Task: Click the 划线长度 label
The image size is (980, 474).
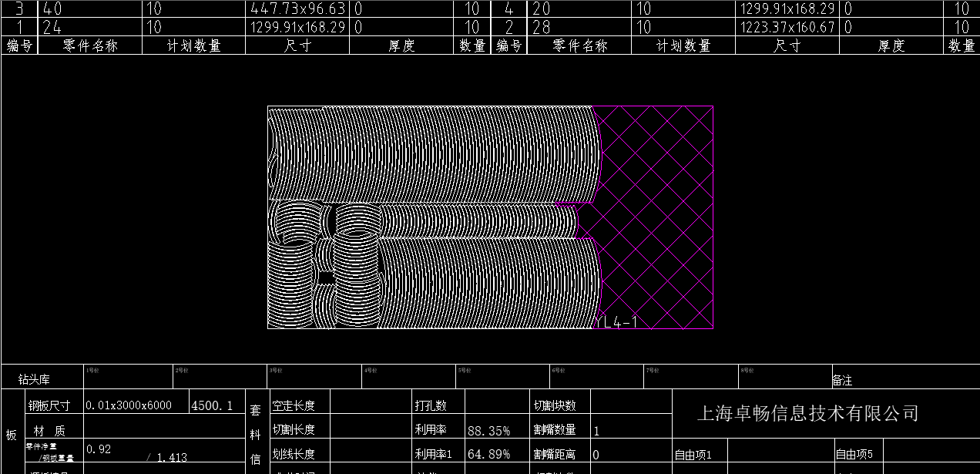Action: tap(294, 455)
